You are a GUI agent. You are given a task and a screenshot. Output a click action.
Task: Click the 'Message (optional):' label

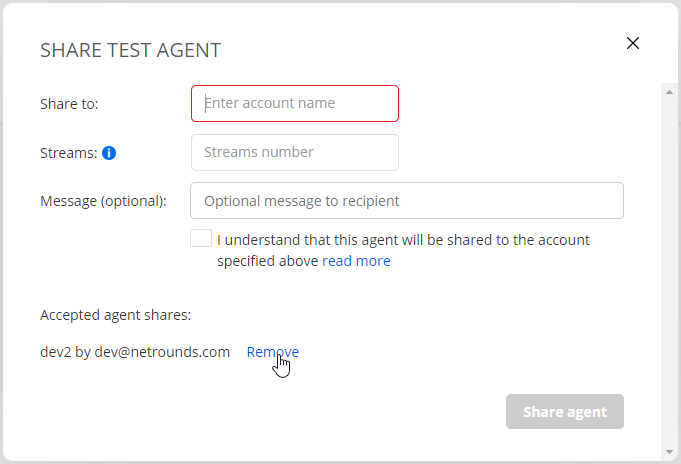click(x=103, y=201)
